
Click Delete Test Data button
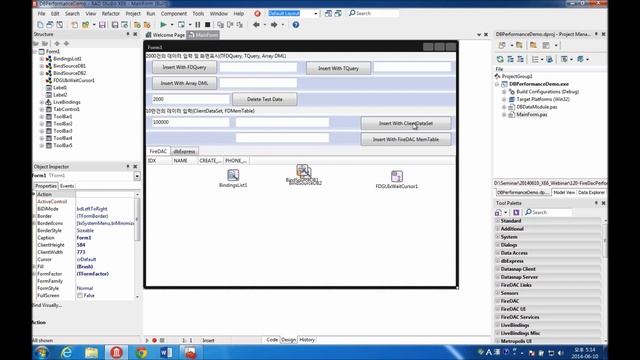pos(264,99)
